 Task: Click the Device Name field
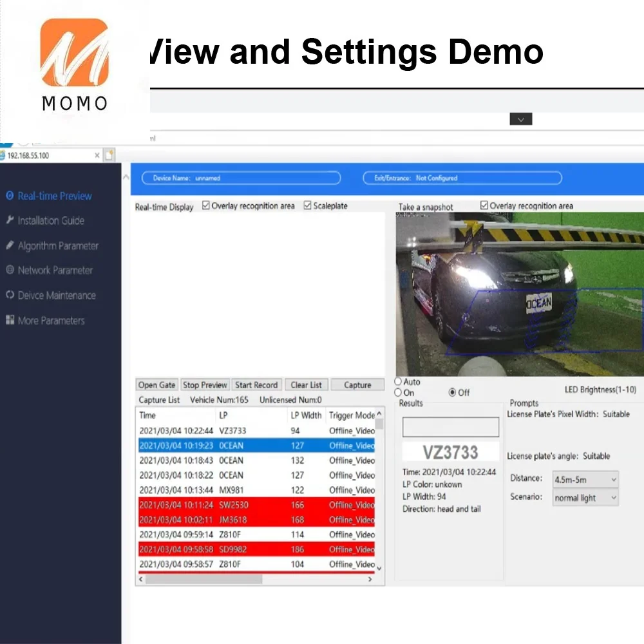coord(241,178)
